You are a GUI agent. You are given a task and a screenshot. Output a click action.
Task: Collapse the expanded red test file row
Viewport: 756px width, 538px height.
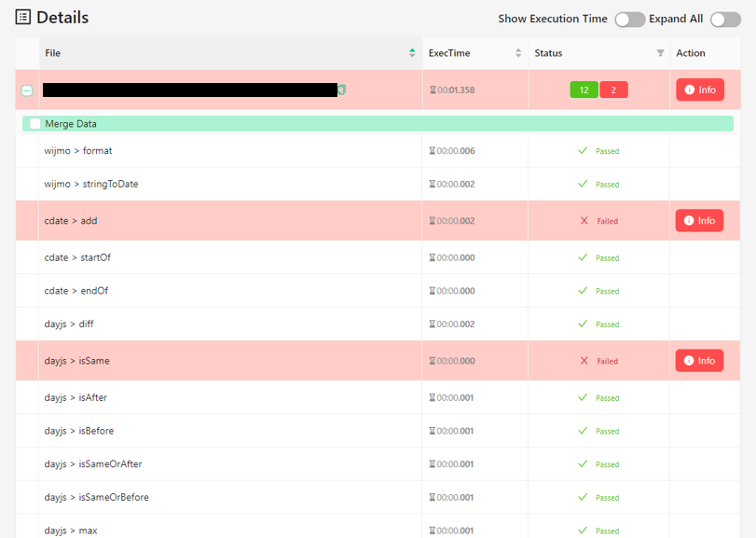[x=27, y=90]
